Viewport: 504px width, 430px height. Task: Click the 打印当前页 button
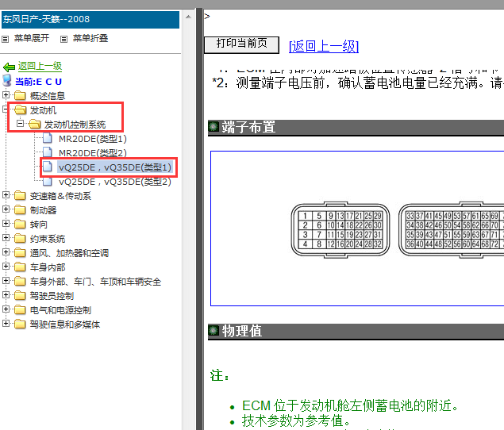click(x=241, y=44)
